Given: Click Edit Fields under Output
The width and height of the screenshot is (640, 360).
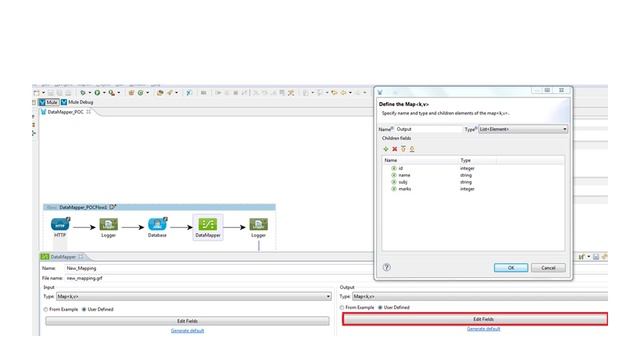Looking at the screenshot, I should coord(475,319).
